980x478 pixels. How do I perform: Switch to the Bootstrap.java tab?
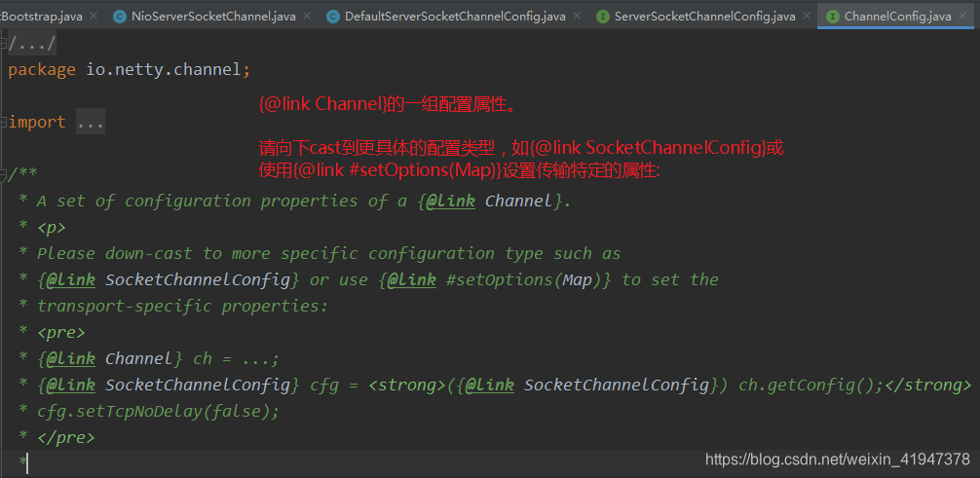[44, 17]
